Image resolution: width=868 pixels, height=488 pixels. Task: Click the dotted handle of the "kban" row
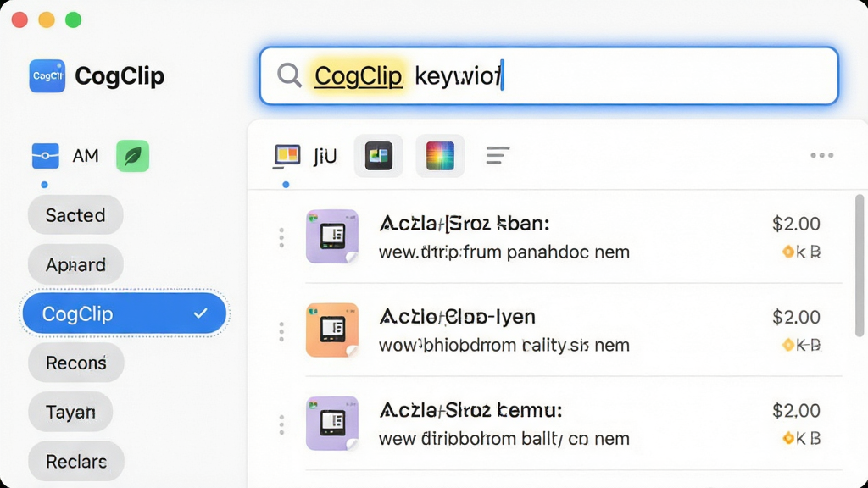coord(281,237)
